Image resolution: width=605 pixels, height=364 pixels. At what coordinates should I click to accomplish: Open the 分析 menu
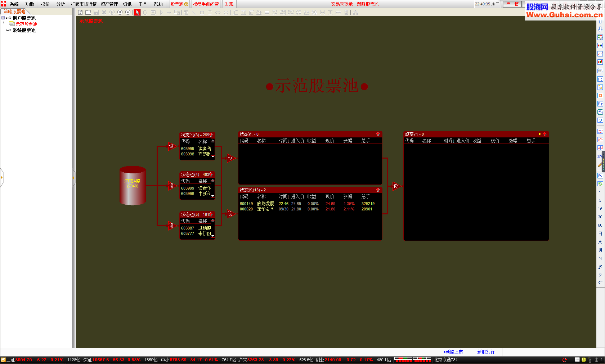(x=61, y=4)
